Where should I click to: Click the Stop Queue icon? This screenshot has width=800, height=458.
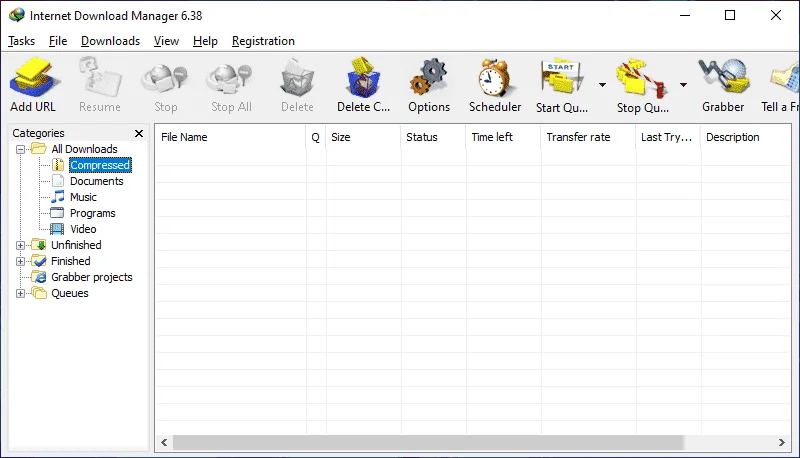tap(642, 78)
